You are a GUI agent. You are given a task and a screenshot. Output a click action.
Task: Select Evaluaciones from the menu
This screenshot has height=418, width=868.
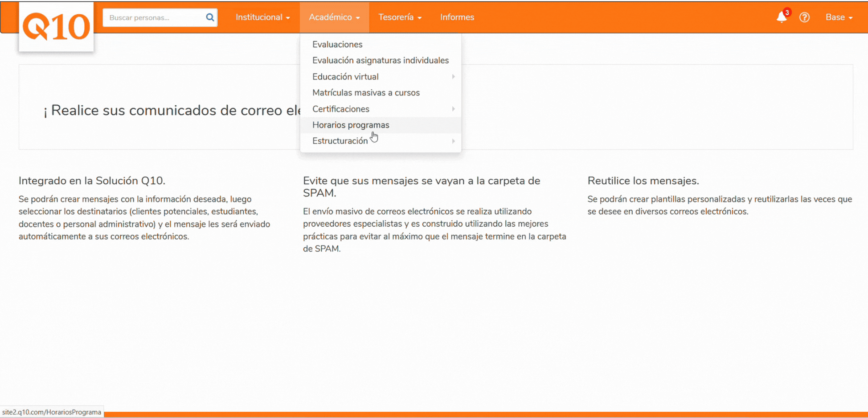[x=381, y=44]
